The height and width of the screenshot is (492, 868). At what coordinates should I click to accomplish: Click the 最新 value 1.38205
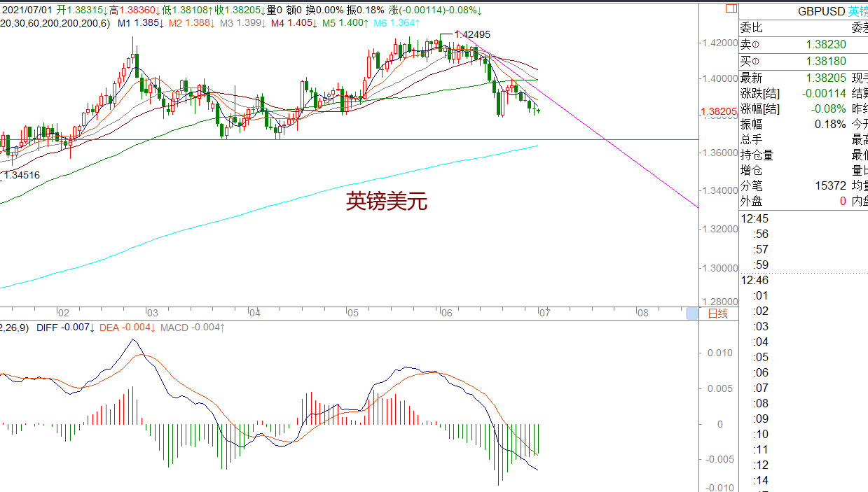click(826, 78)
